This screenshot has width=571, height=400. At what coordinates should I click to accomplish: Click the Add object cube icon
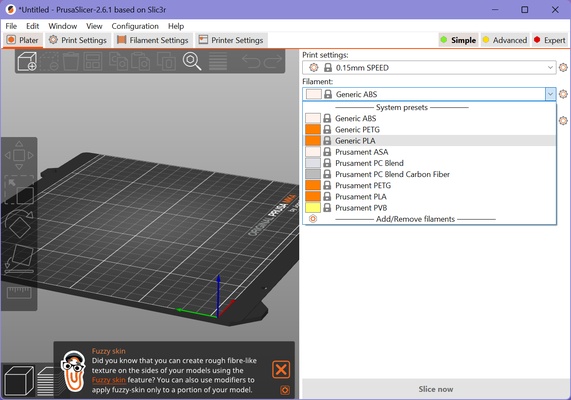point(27,61)
